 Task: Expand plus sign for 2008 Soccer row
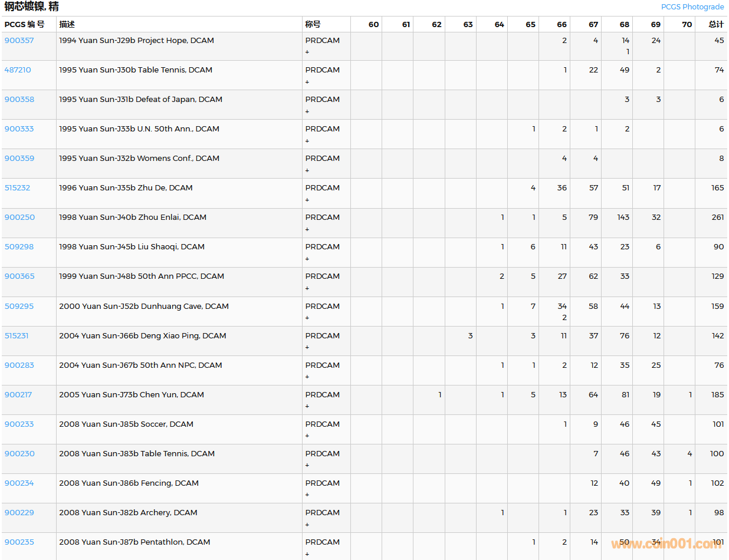click(x=307, y=436)
